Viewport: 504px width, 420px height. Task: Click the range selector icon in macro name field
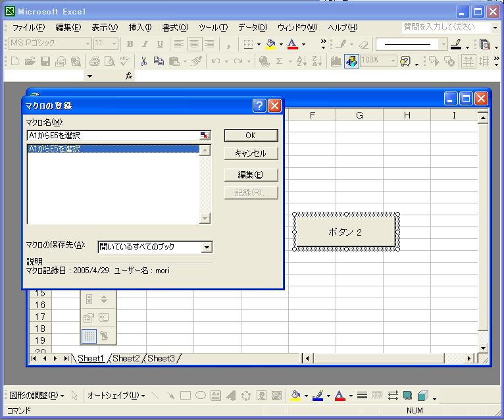point(205,136)
